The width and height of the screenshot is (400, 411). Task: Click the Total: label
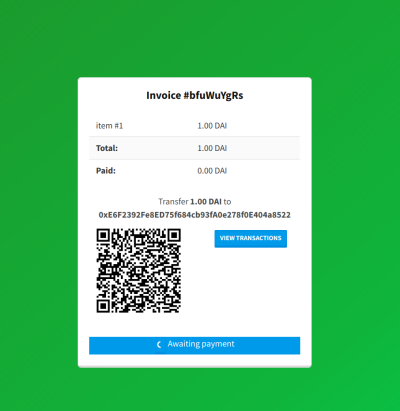click(x=107, y=148)
